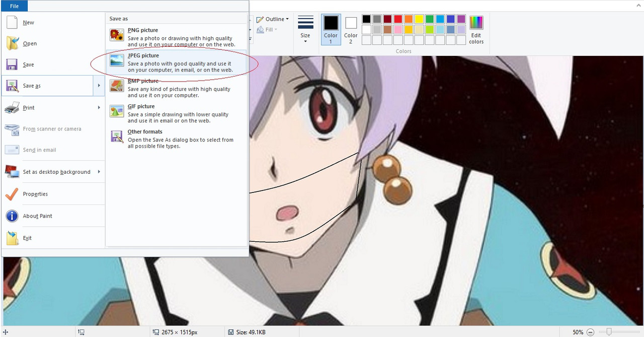Open the Outline dropdown
Image resolution: width=644 pixels, height=337 pixels.
(273, 19)
